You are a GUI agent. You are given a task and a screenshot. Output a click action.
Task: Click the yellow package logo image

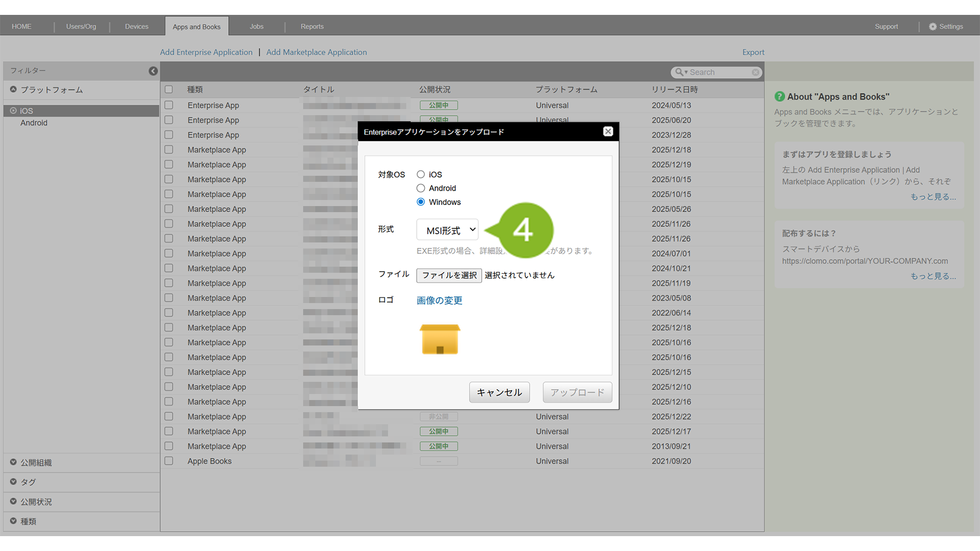pos(439,339)
